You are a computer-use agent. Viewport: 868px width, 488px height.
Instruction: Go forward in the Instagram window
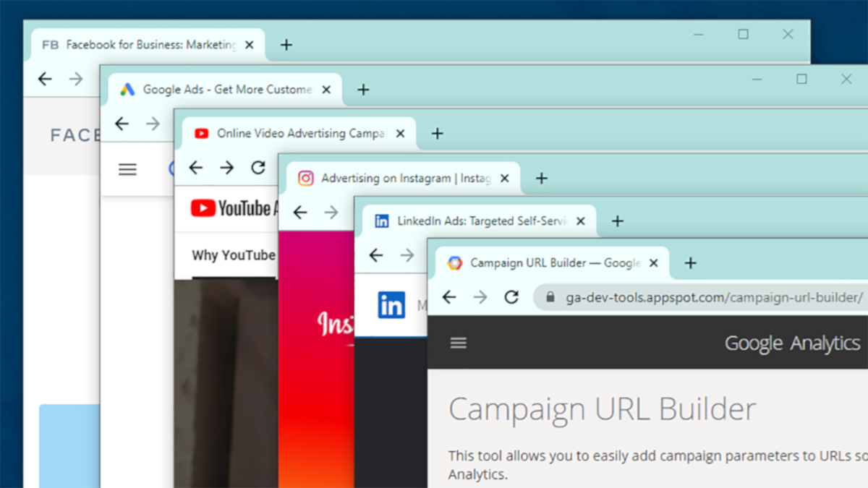(x=331, y=212)
